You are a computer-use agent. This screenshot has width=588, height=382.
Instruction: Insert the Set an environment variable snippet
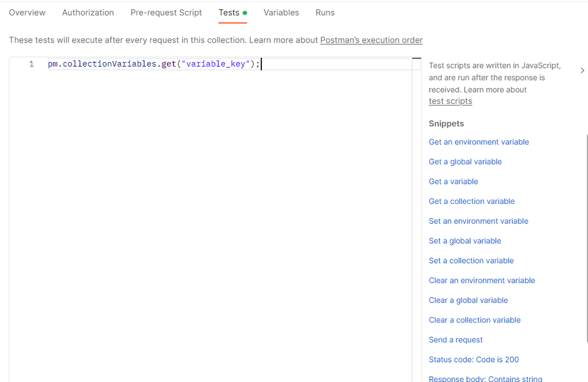point(478,221)
